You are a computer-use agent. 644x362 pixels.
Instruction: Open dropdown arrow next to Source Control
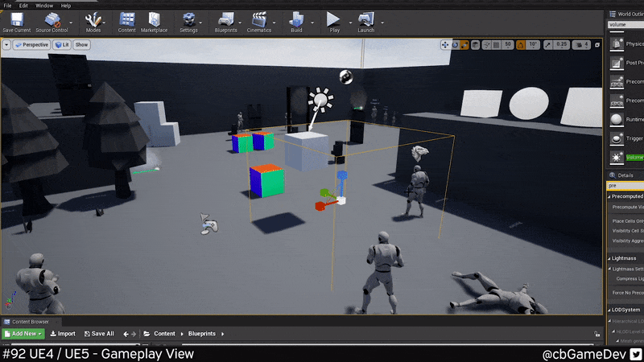point(71,23)
